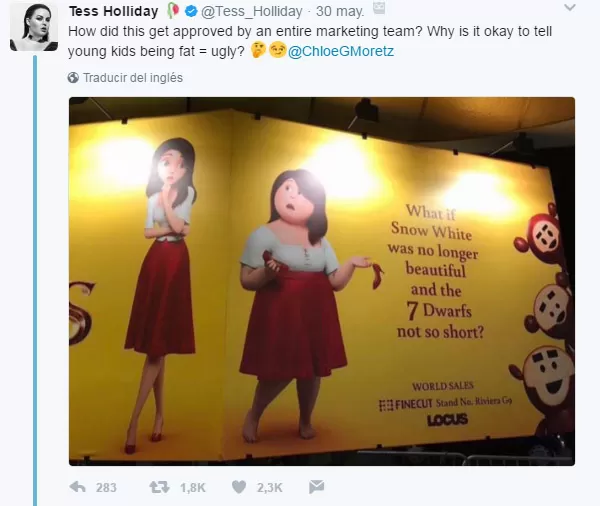Viewport: 600px width, 506px height.
Task: Retweet this tweet via the retweet icon
Action: click(x=159, y=487)
